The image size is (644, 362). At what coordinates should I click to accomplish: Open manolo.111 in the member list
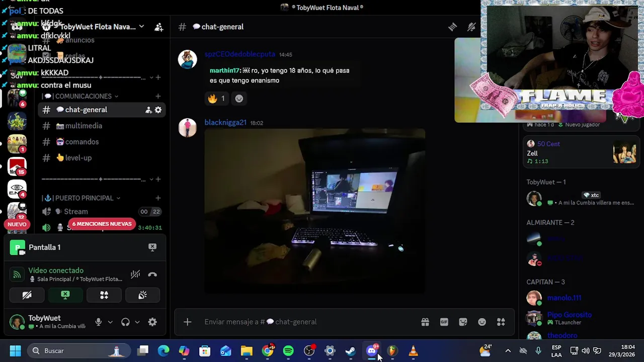click(581, 298)
